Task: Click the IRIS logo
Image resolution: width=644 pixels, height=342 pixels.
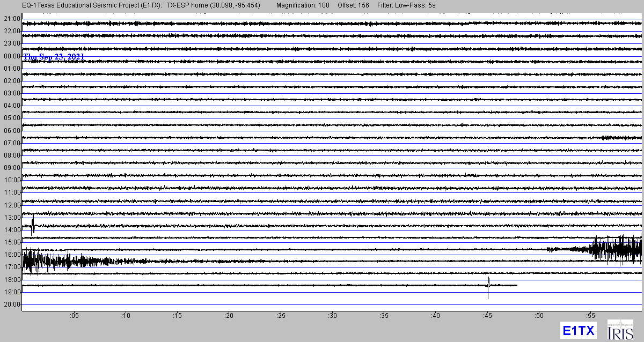Action: pyautogui.click(x=620, y=330)
